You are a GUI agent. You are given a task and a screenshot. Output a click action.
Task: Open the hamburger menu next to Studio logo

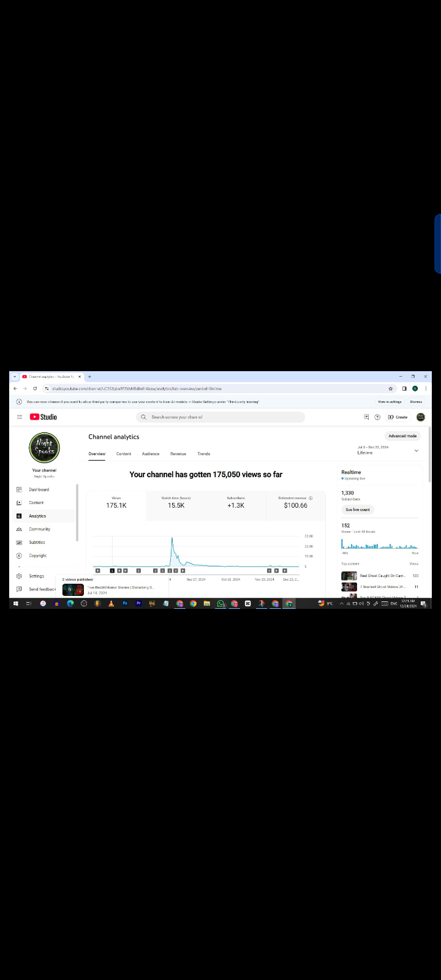click(20, 417)
